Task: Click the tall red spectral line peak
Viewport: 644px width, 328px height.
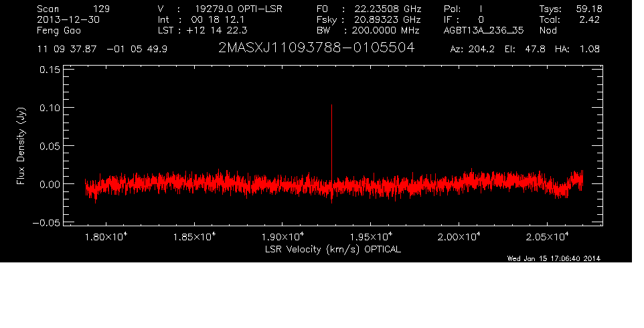Action: pos(331,144)
